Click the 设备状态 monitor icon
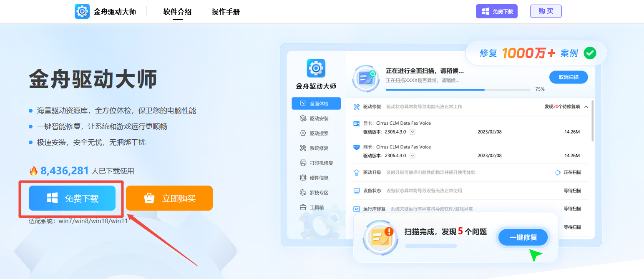The height and width of the screenshot is (279, 644). (x=357, y=191)
